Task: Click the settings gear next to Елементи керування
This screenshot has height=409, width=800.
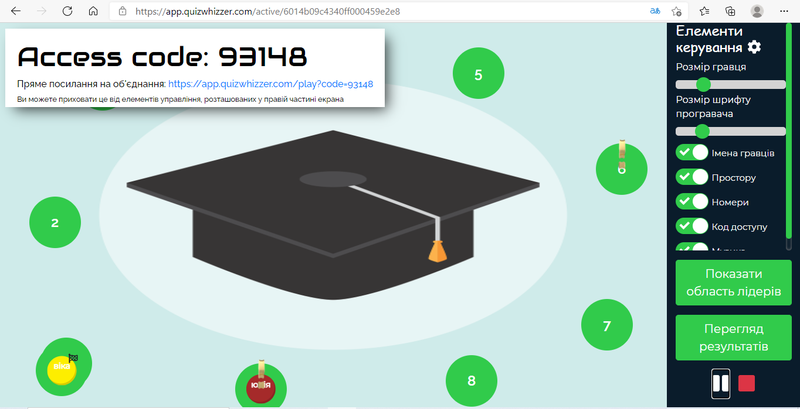Action: [754, 48]
